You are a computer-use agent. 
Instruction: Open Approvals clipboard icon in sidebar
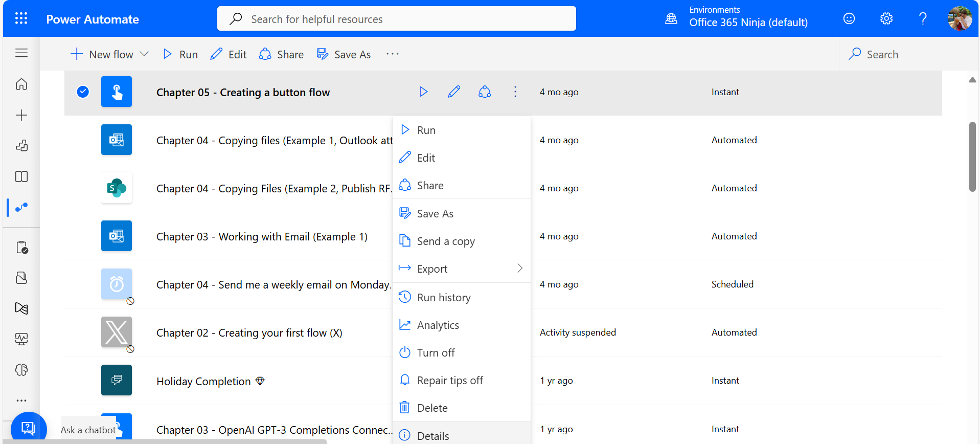[x=21, y=248]
